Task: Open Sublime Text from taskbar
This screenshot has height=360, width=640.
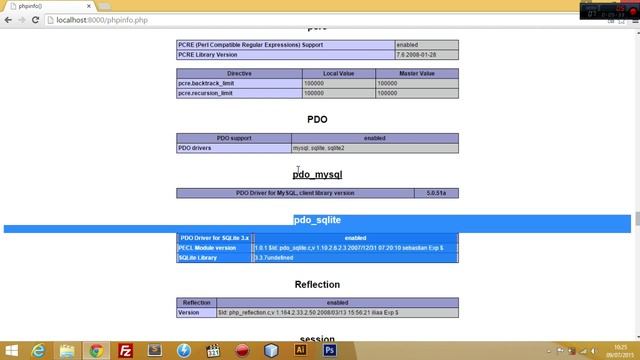Action: [155, 350]
